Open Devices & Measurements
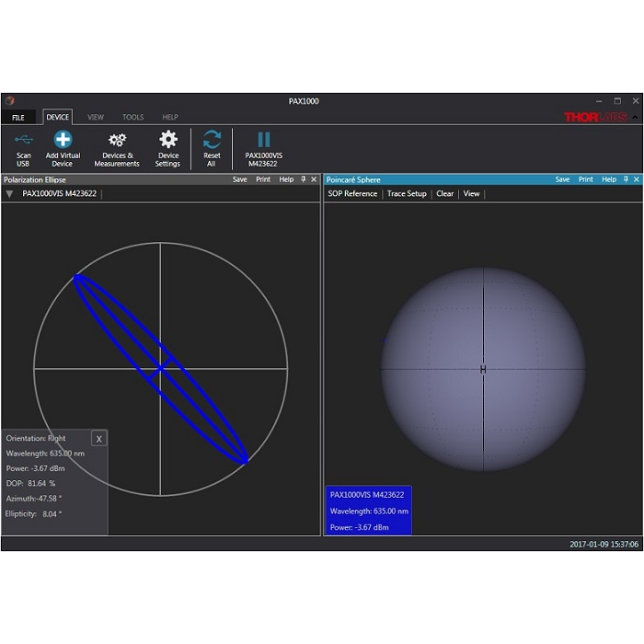The height and width of the screenshot is (644, 644). pos(117,140)
